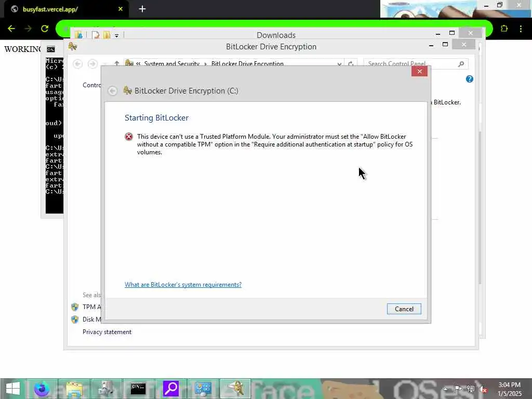Select "BitLocker Drive Encryption" in the breadcrumb
The height and width of the screenshot is (399, 532).
pyautogui.click(x=247, y=64)
